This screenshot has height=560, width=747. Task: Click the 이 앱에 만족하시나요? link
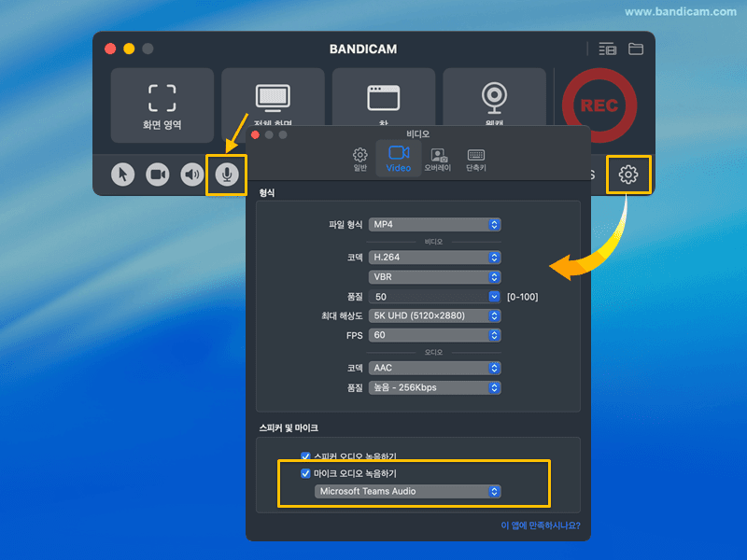(x=540, y=525)
